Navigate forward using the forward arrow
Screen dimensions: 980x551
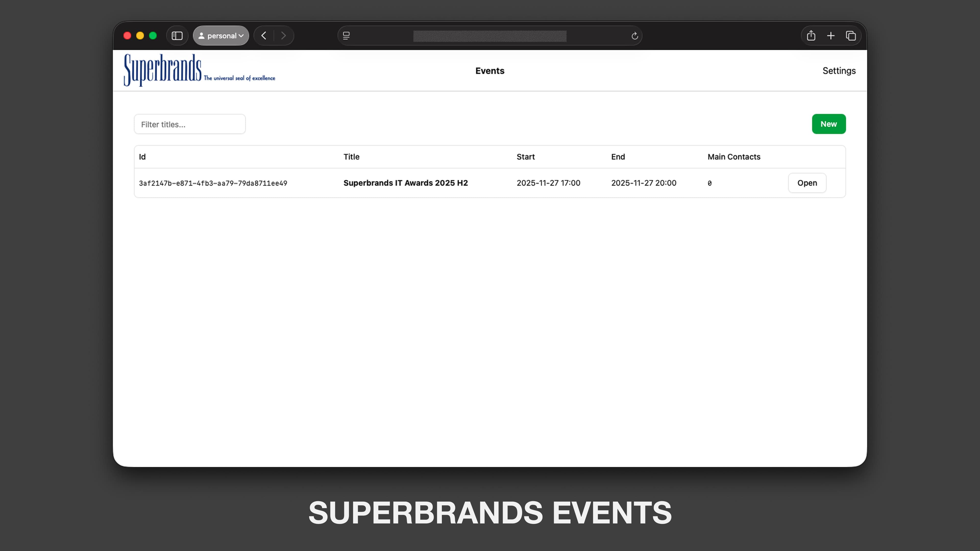point(284,35)
